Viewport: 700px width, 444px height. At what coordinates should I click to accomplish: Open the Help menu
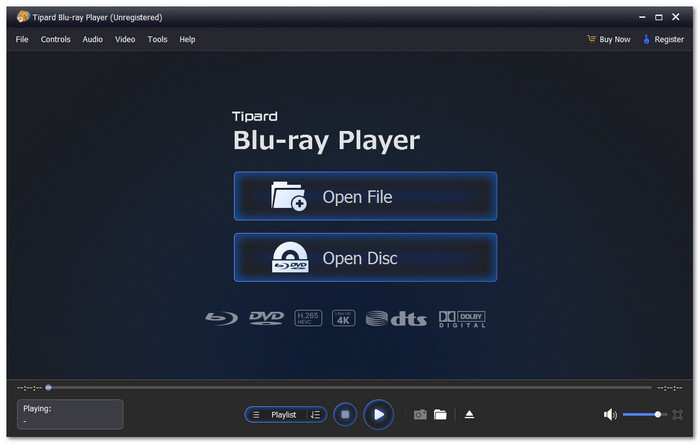click(187, 39)
